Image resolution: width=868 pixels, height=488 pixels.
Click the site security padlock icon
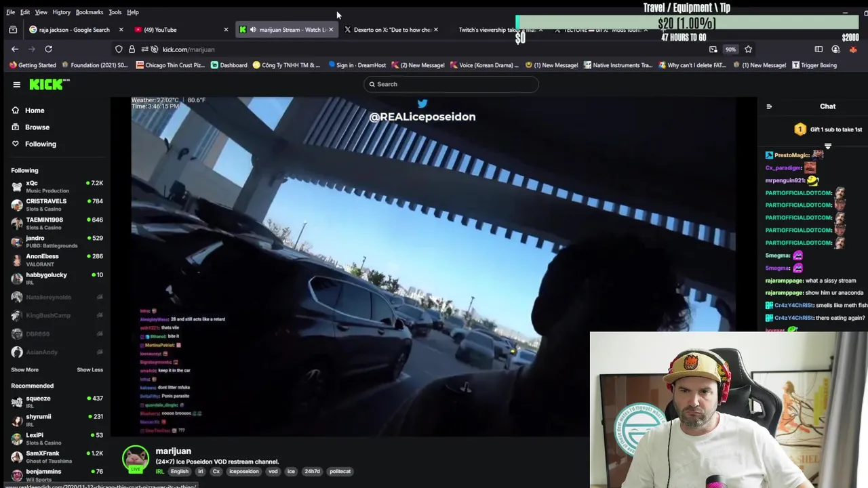(132, 49)
